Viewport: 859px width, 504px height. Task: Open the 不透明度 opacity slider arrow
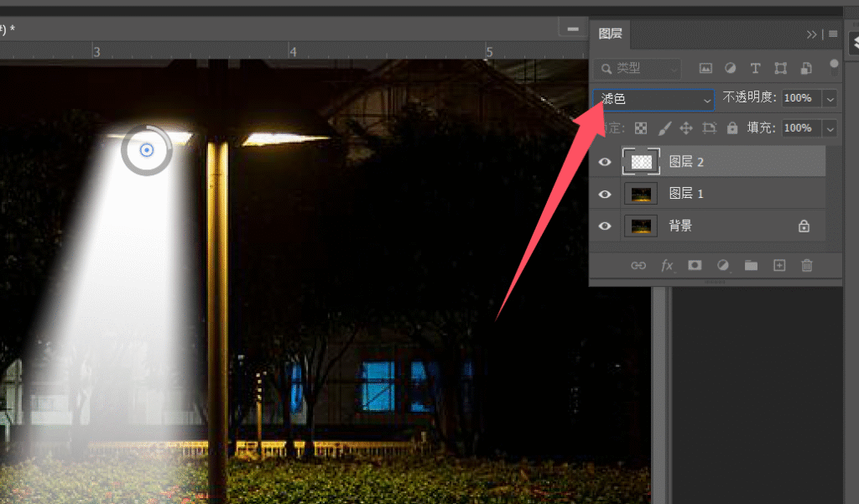point(830,99)
